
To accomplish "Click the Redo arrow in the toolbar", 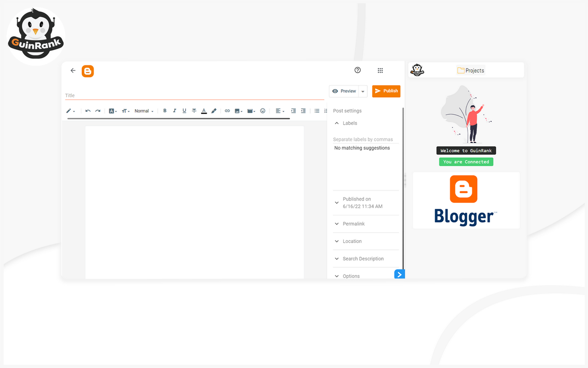I will (x=98, y=111).
